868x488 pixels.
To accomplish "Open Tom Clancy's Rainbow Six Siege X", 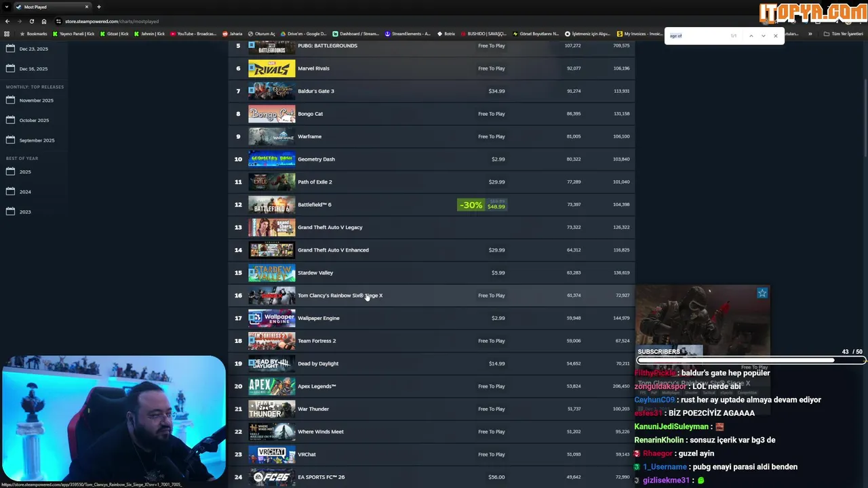I will coord(340,296).
